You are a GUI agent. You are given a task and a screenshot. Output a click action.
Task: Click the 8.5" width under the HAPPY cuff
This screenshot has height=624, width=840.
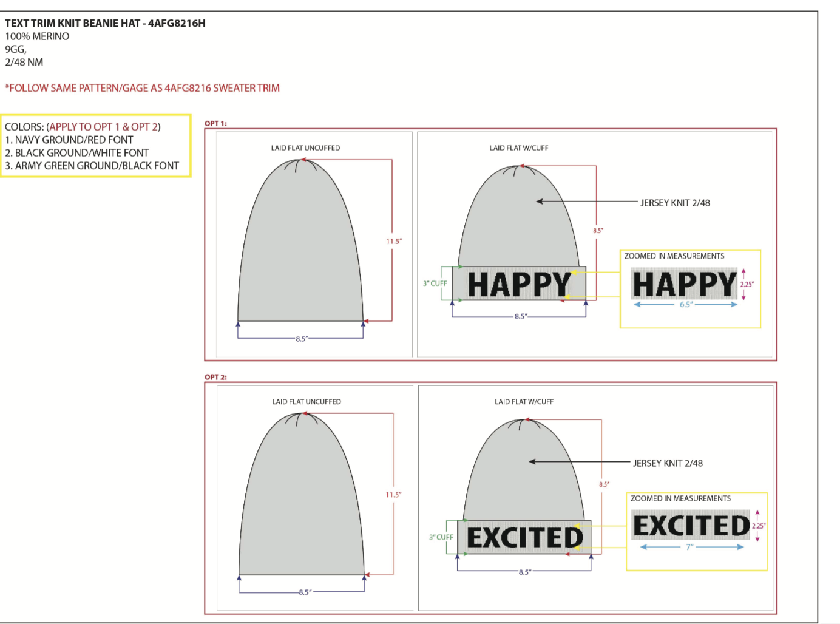(521, 317)
